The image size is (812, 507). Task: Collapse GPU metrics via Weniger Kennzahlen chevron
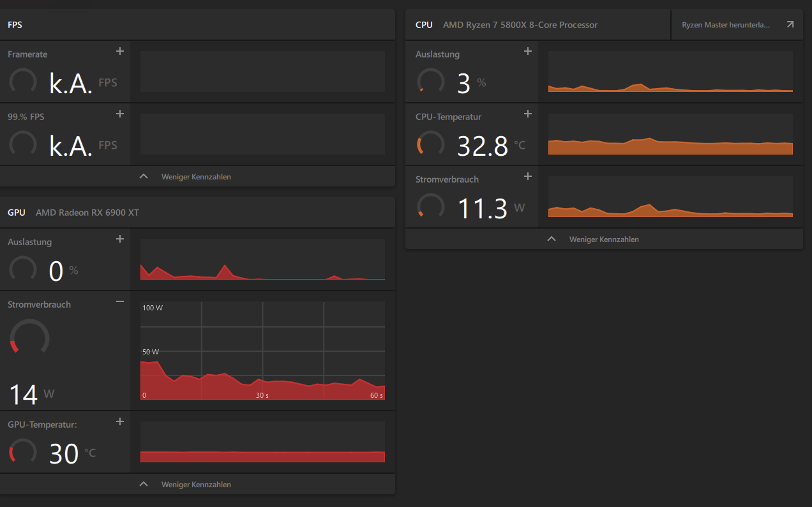pos(144,484)
